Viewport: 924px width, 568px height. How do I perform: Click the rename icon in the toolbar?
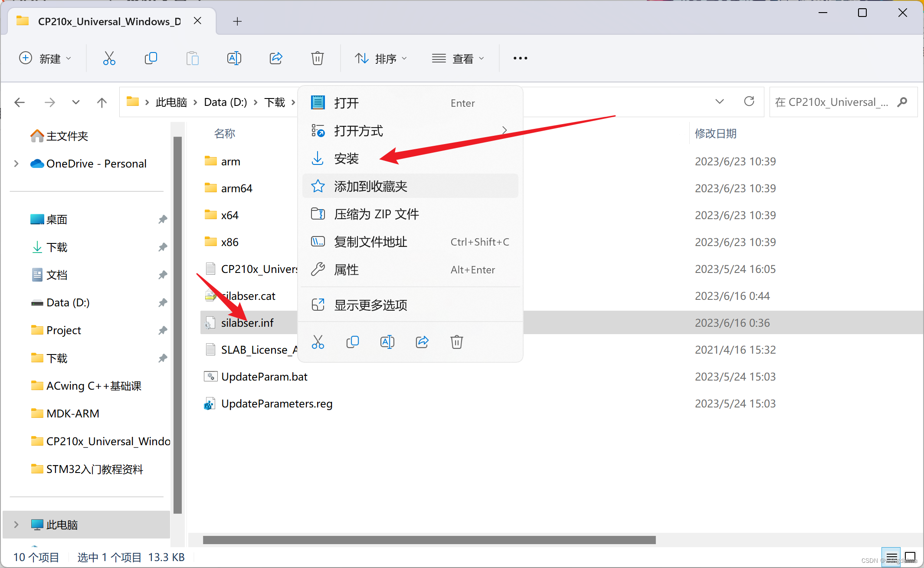tap(234, 58)
